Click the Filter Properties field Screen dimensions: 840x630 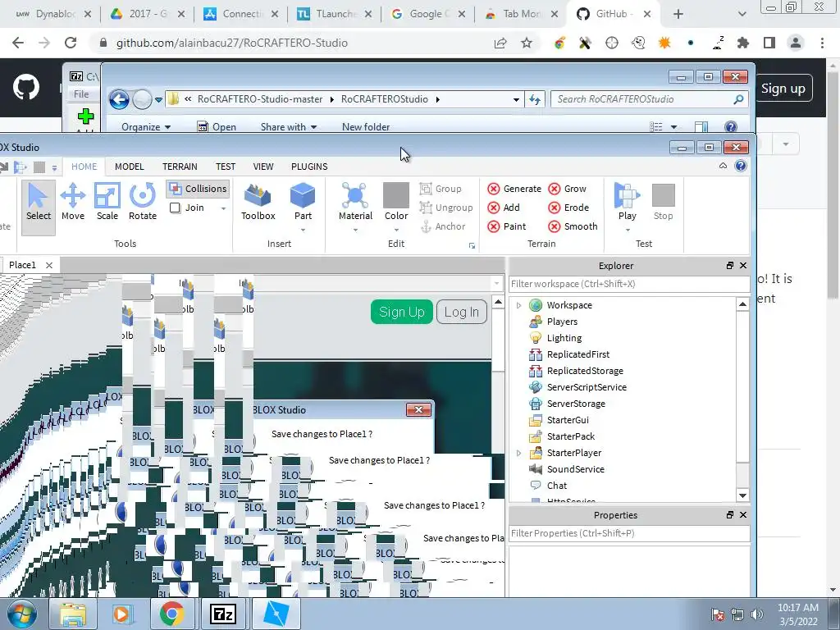[629, 533]
